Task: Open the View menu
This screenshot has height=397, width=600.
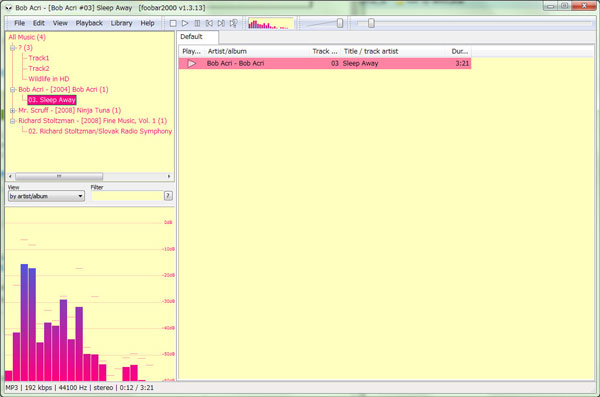Action: pos(60,23)
